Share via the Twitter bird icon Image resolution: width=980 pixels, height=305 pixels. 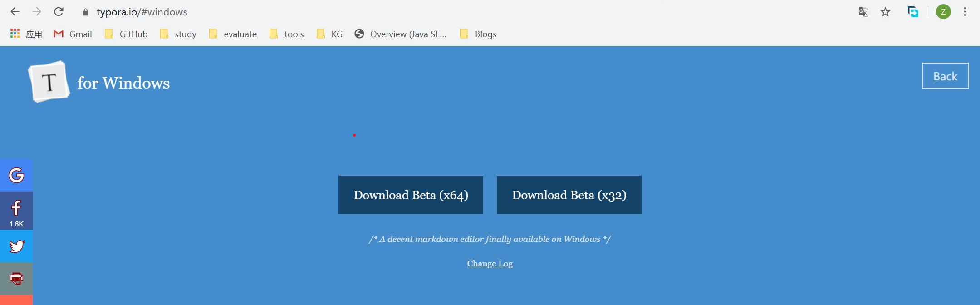[x=16, y=246]
